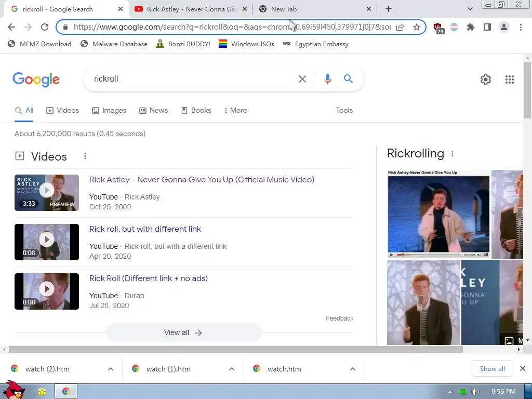
Task: Open the Chrome profile avatar
Action: [x=504, y=27]
